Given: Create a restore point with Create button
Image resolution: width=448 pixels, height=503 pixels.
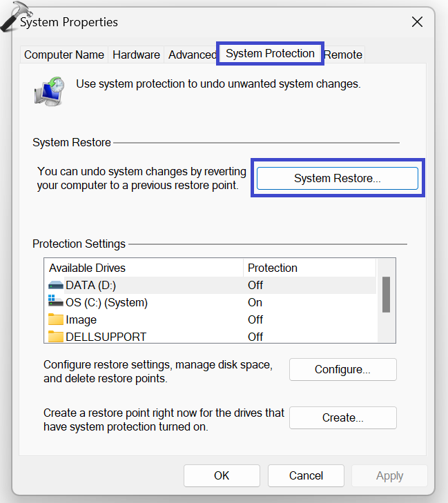Looking at the screenshot, I should 342,417.
